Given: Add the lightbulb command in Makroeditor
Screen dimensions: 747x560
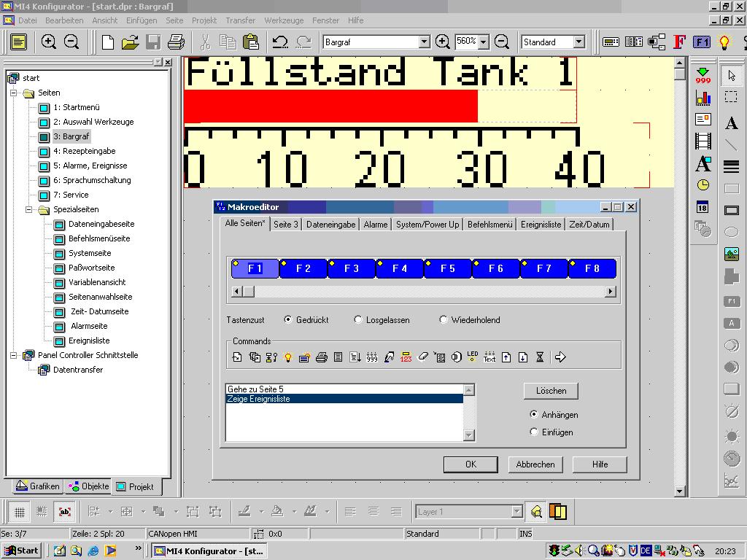Looking at the screenshot, I should coord(287,357).
